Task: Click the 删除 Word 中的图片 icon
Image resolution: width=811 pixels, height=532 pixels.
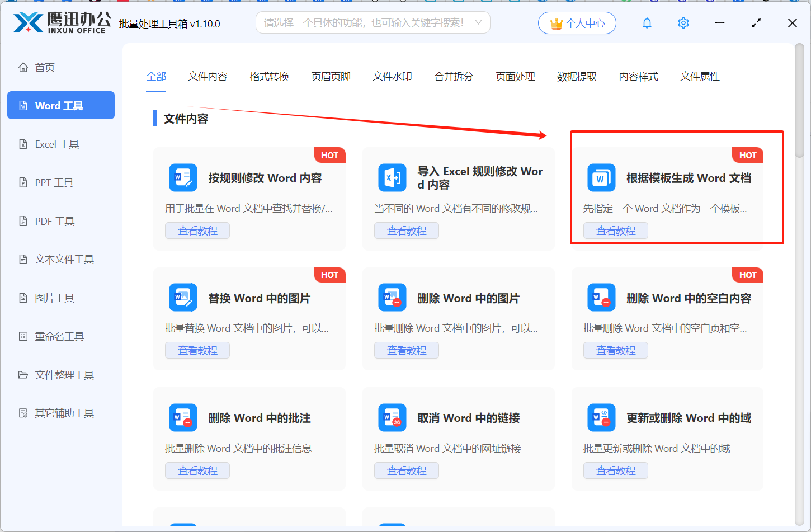Action: [x=392, y=298]
